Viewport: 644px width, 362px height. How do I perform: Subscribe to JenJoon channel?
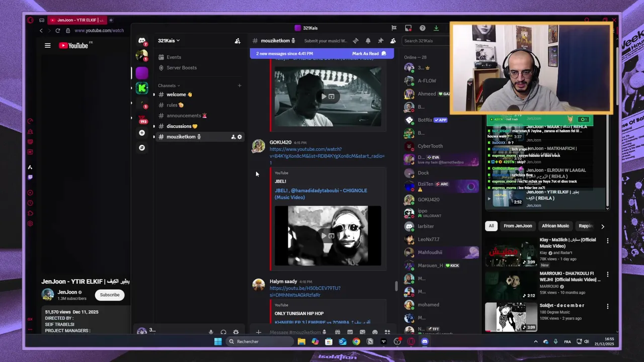coord(110,295)
